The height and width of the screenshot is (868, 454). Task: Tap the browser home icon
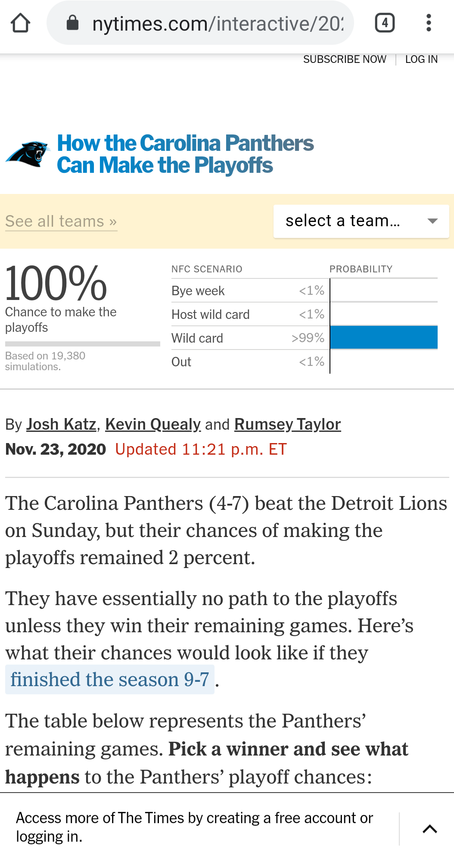coord(20,23)
